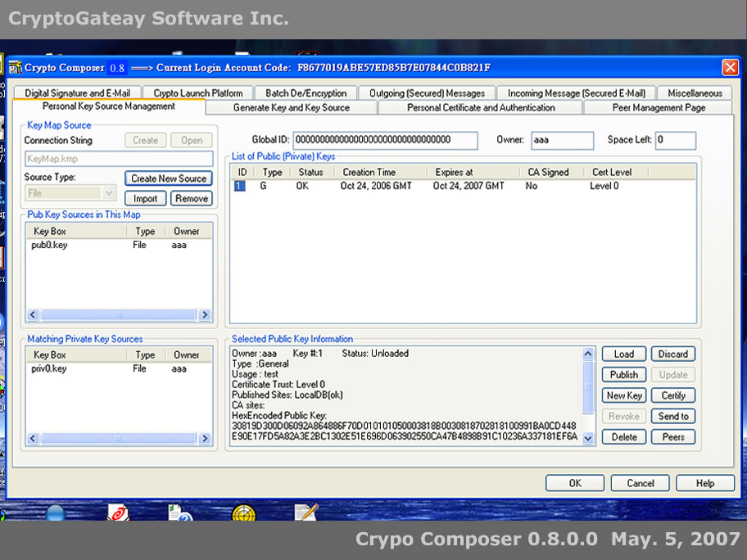Go to Outgoing (Secured) Messages tab
The width and height of the screenshot is (747, 560).
(x=427, y=93)
